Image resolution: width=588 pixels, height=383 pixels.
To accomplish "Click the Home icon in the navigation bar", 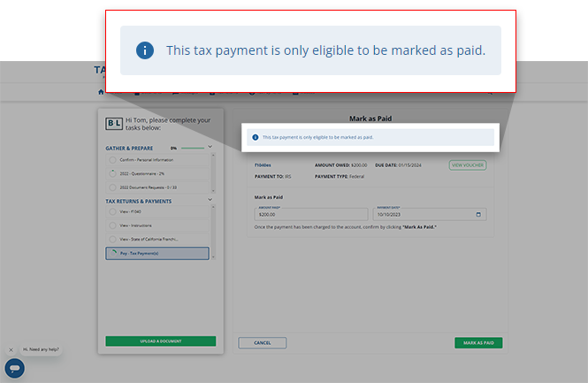I will 101,92.
